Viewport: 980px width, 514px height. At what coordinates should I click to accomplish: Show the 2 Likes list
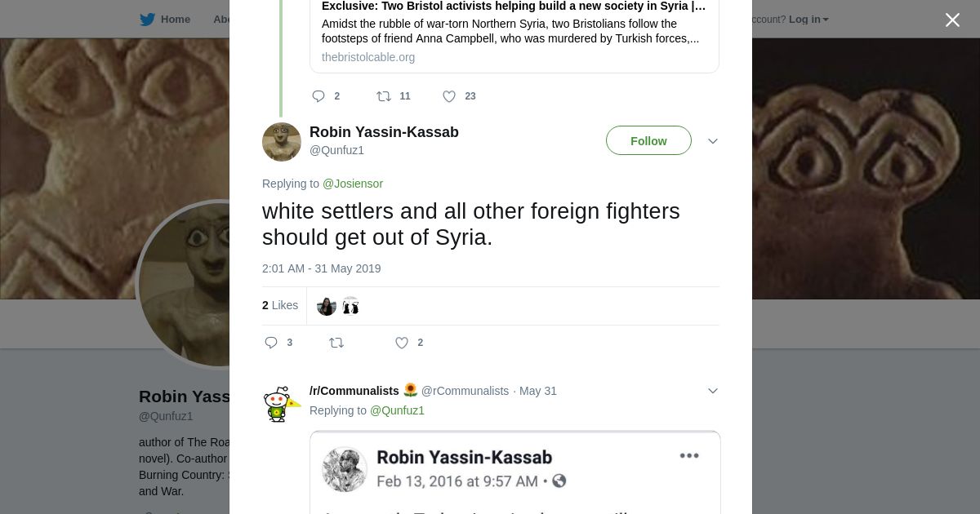coord(280,305)
